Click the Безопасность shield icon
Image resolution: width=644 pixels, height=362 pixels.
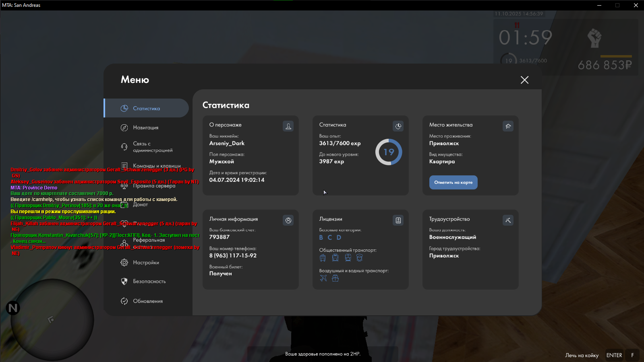[124, 281]
